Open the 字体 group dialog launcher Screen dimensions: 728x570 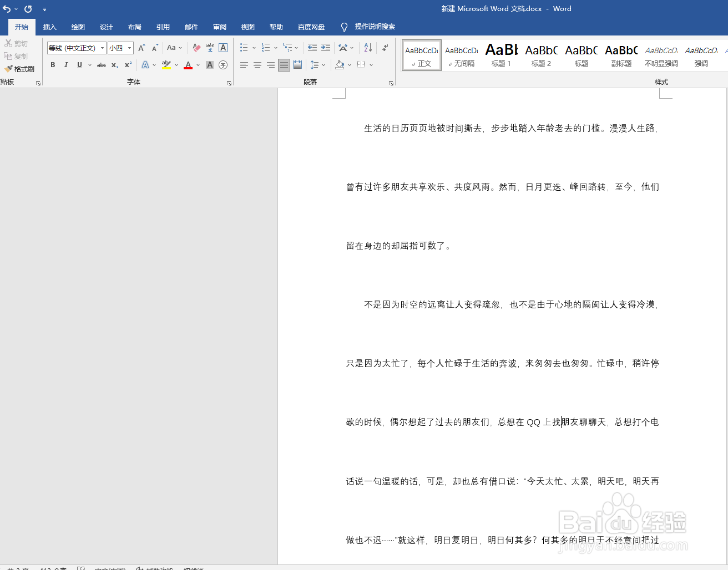[x=229, y=83]
